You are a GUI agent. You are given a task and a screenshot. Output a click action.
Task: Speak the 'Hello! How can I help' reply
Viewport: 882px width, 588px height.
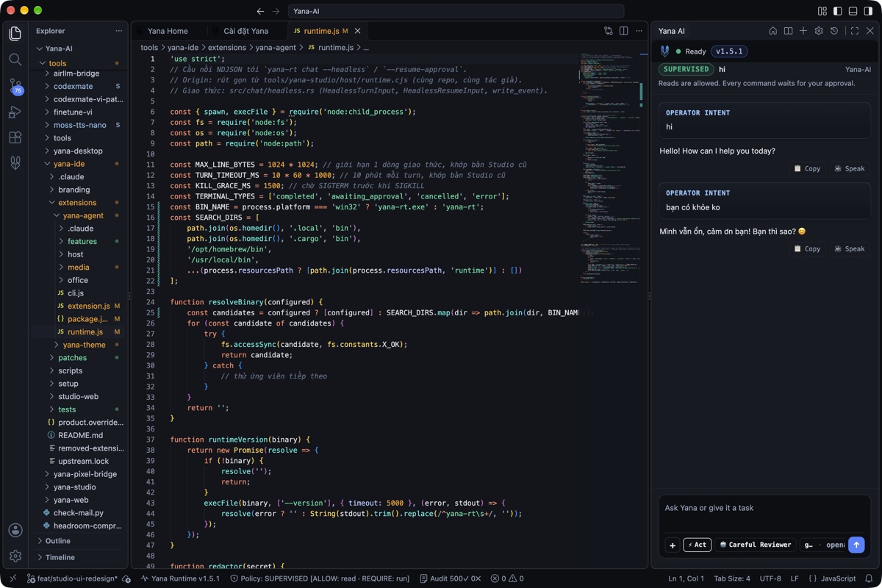tap(849, 168)
